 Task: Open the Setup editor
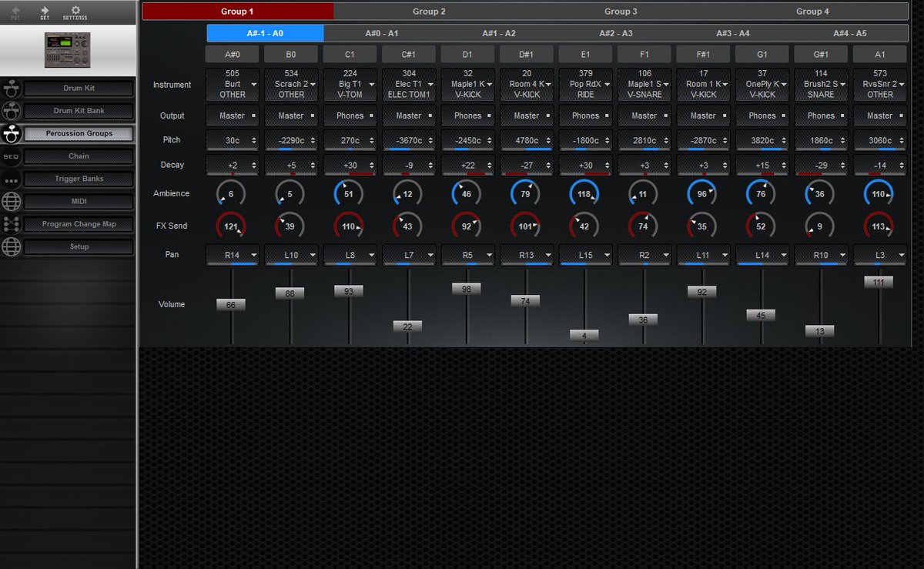pyautogui.click(x=79, y=246)
